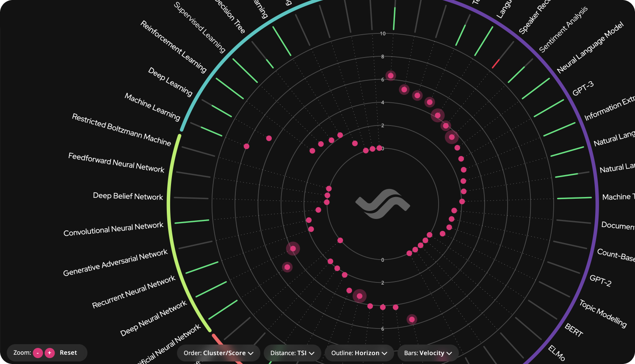The width and height of the screenshot is (635, 364).
Task: Select the Sentiment Analysis label
Action: [x=563, y=29]
